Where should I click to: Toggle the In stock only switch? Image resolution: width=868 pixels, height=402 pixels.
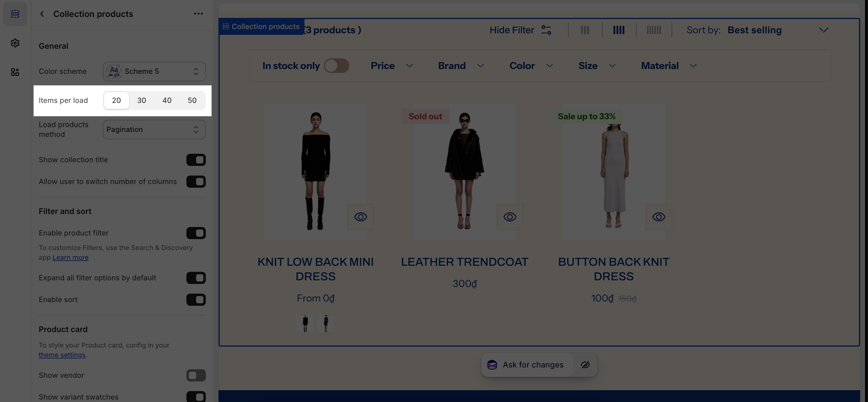tap(336, 66)
